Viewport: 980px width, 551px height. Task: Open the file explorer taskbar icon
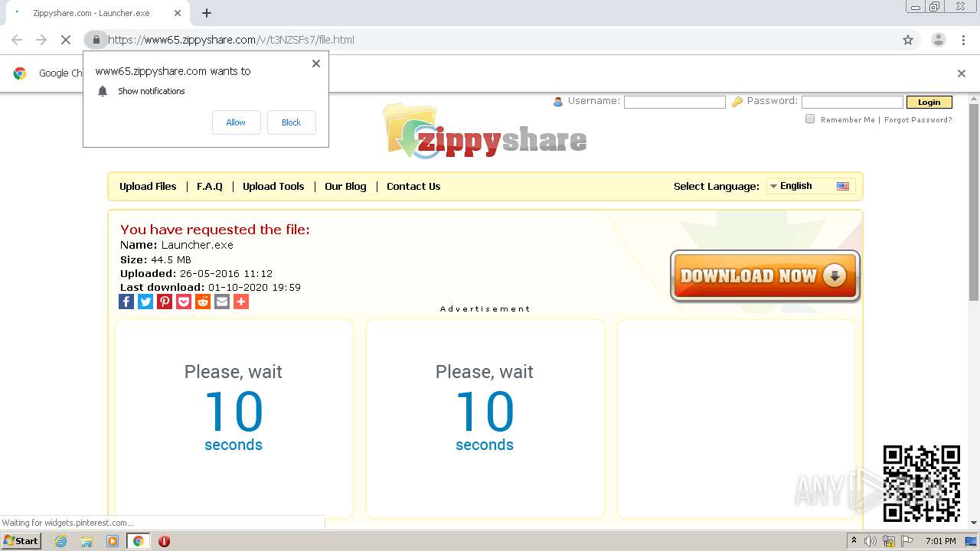coord(87,541)
